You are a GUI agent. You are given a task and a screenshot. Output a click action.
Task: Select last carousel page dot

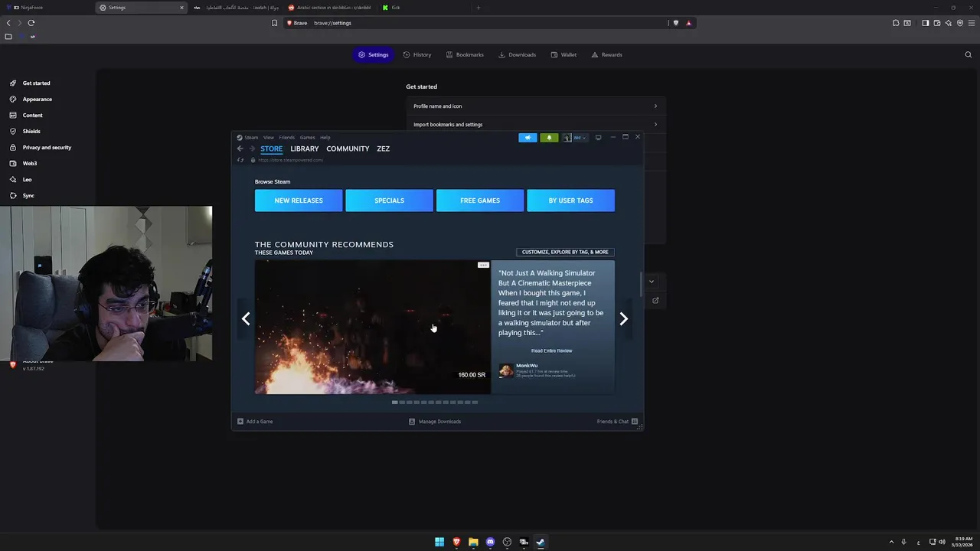click(475, 402)
